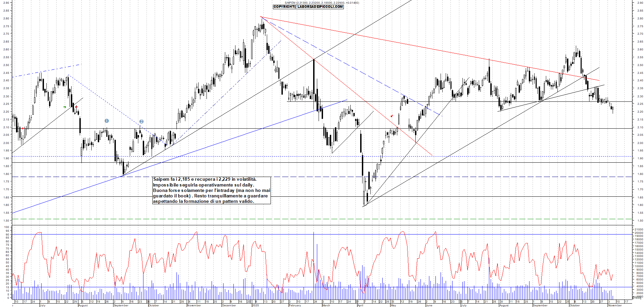The image size is (644, 307).
Task: Expand the SAIPEM quote header values
Action: point(320,2)
